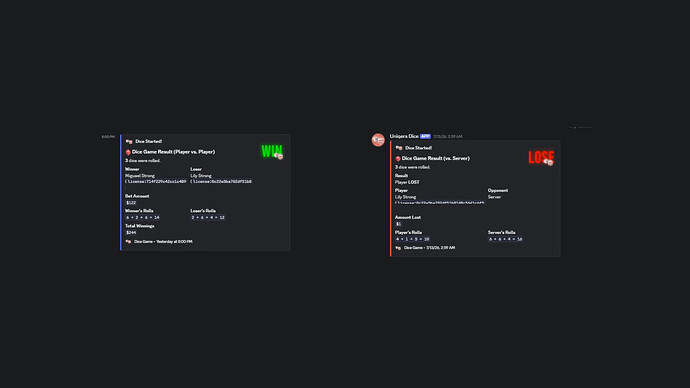
Task: Click the 'Dice Started!' text in LOSE embed
Action: [418, 148]
